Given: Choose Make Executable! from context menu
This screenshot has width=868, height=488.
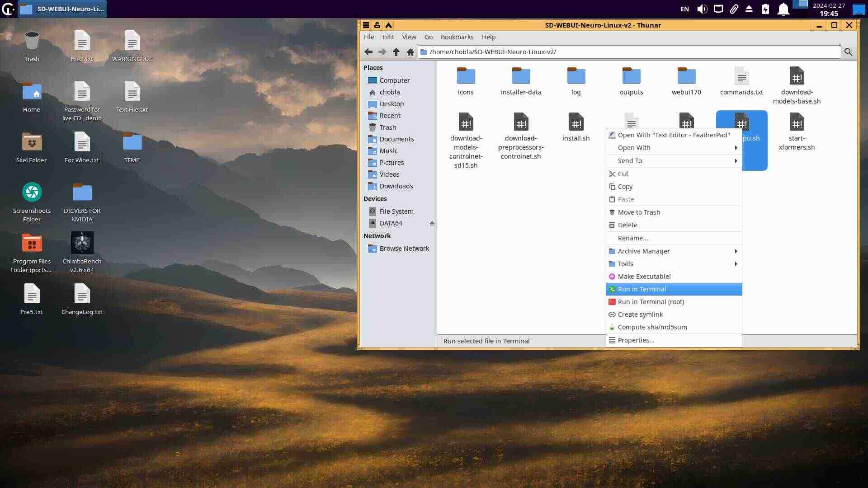Looking at the screenshot, I should (x=644, y=277).
